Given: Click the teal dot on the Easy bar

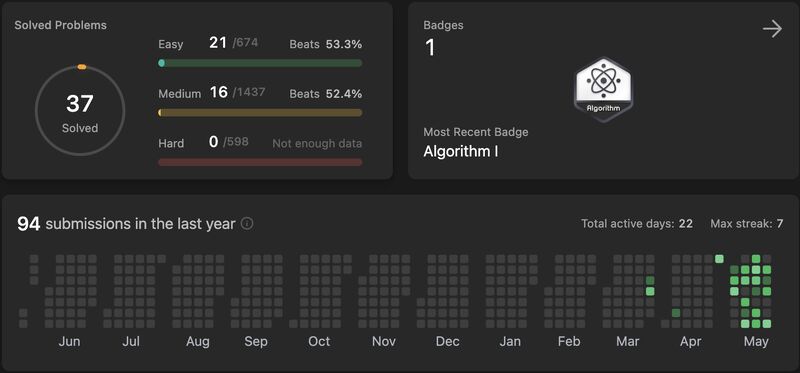Looking at the screenshot, I should click(161, 63).
